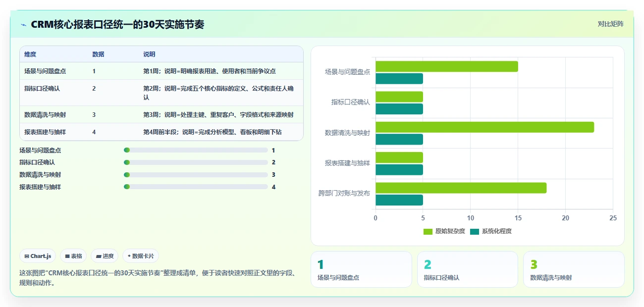Click the teal 场景与问题盘点 chart bar
Screen dimensions: 644x307
click(x=399, y=79)
